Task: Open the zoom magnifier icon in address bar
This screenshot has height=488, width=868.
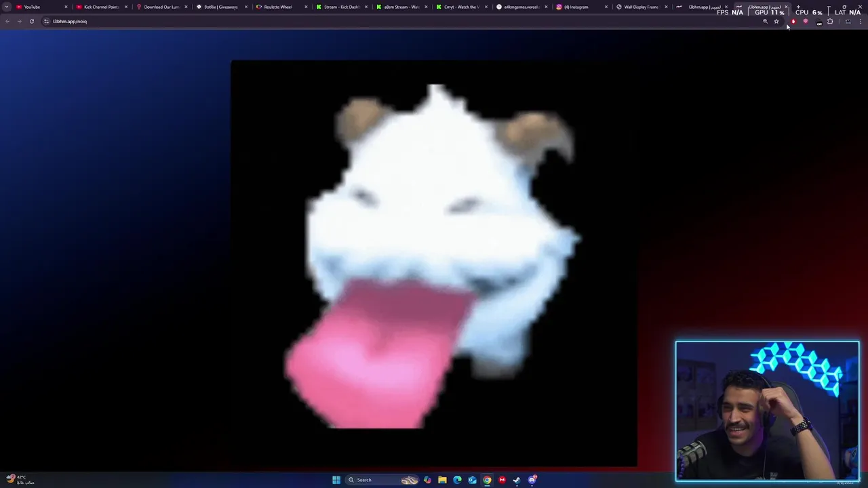Action: (x=766, y=21)
